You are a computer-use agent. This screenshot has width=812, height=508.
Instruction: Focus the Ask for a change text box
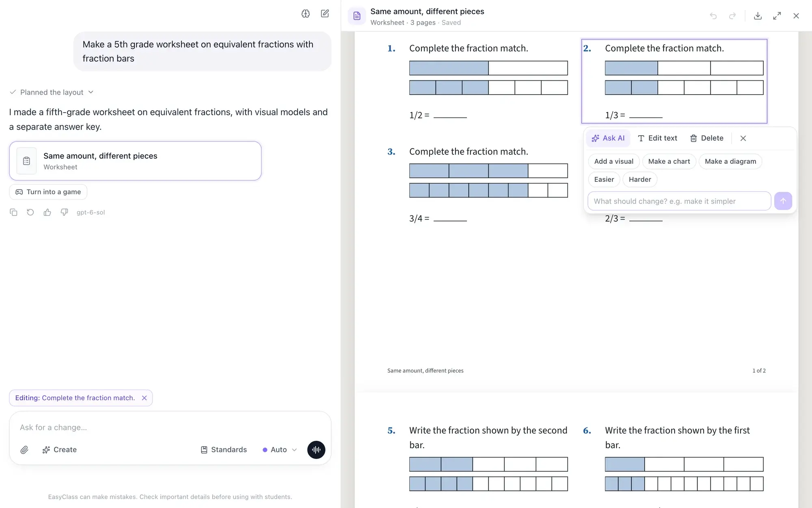click(170, 428)
